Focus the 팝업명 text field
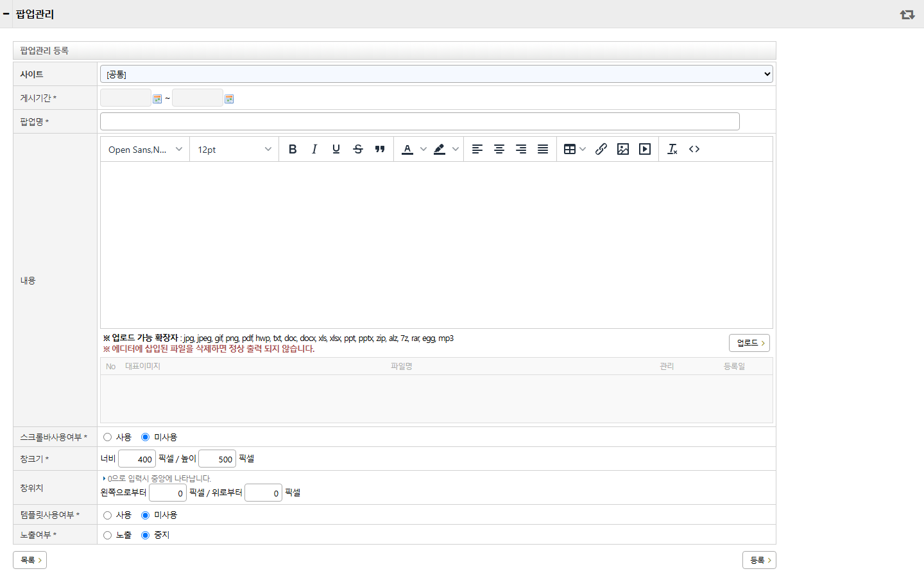This screenshot has width=924, height=578. [420, 121]
